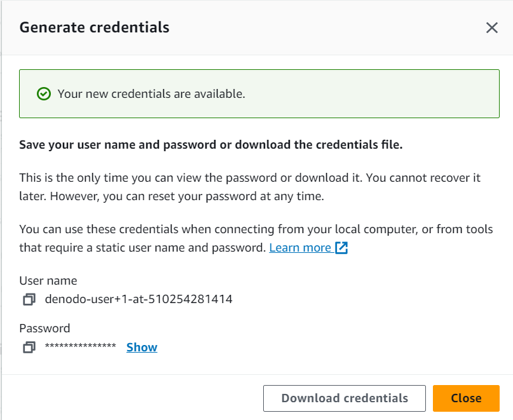Click the Generate credentials dialog title
This screenshot has width=513, height=420.
(94, 27)
